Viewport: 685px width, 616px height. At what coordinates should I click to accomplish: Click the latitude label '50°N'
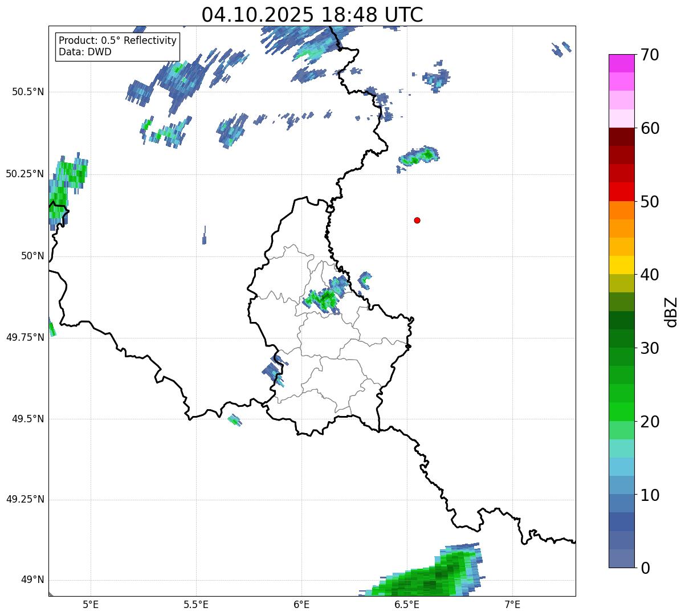click(x=32, y=256)
